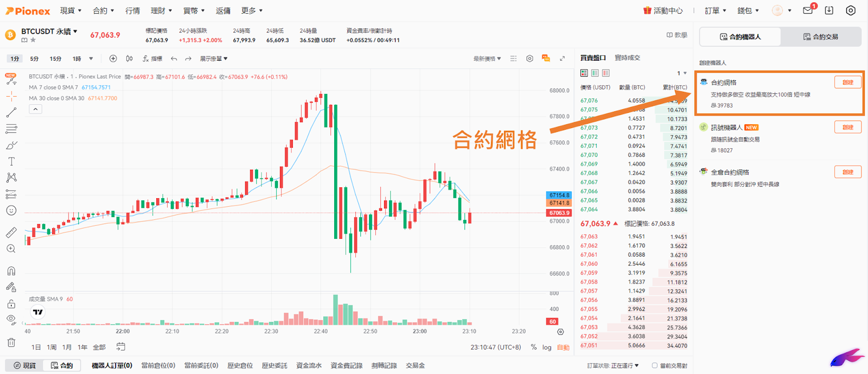Select the 5分 timeframe
This screenshot has width=868, height=374.
[34, 59]
